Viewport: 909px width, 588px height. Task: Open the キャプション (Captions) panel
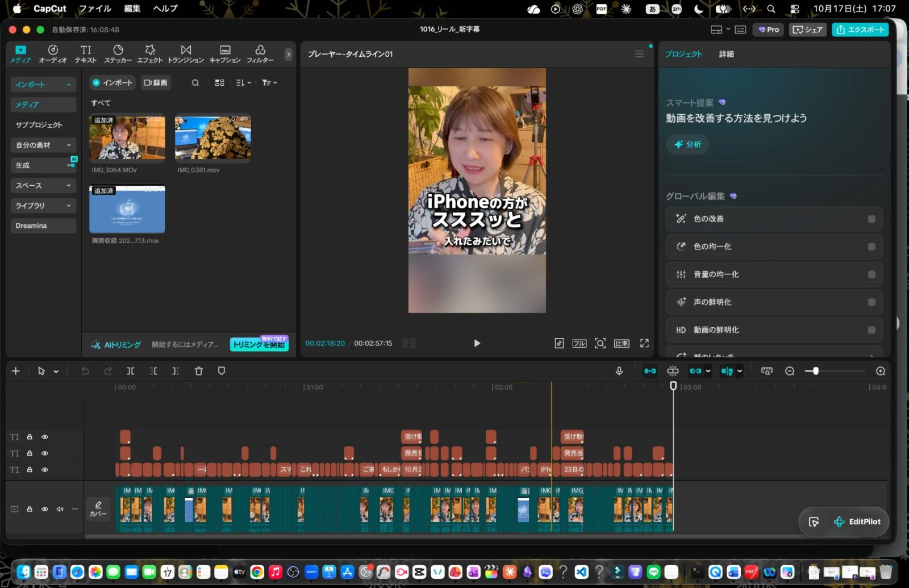tap(225, 54)
